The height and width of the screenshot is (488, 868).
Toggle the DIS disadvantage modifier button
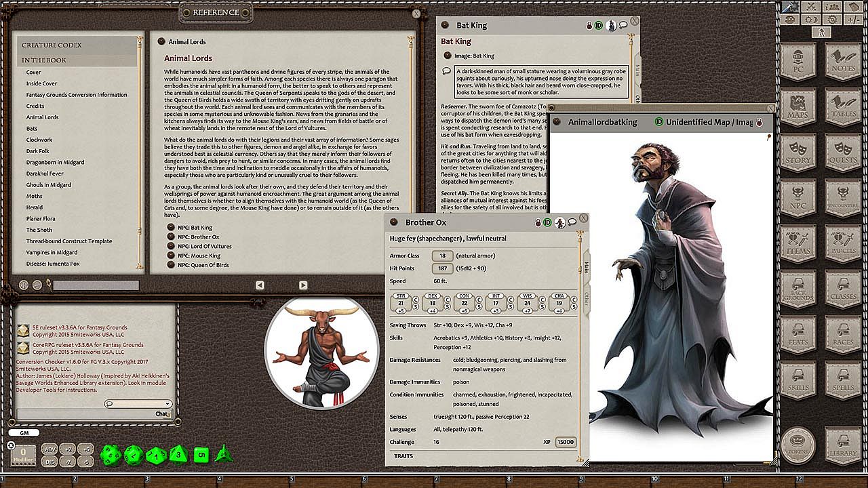point(50,462)
